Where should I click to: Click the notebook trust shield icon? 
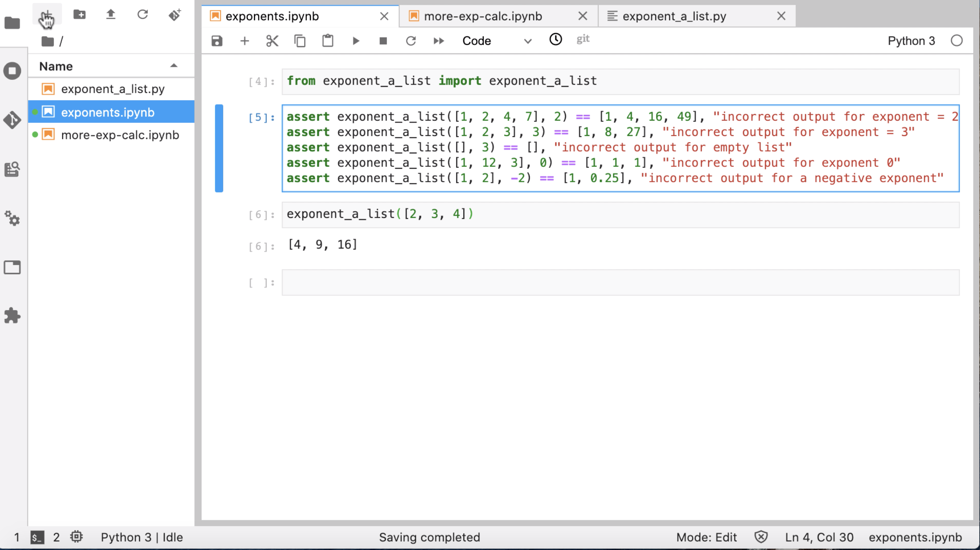point(761,537)
